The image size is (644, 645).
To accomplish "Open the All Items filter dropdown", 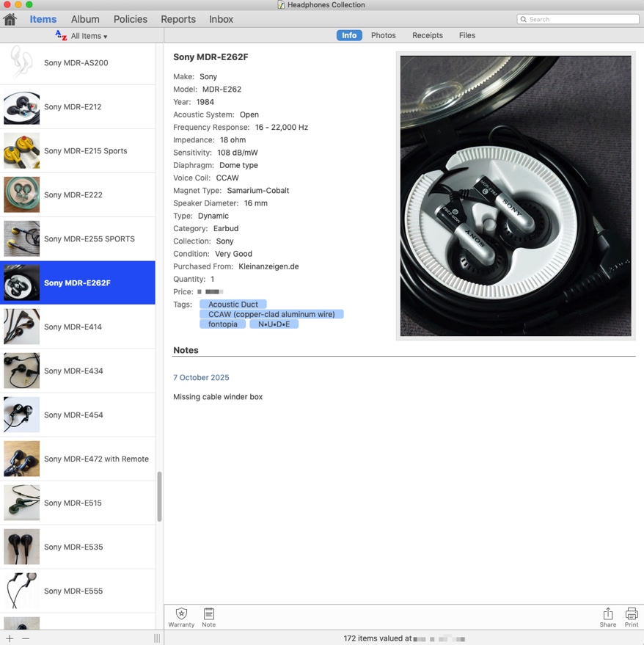I will 89,36.
